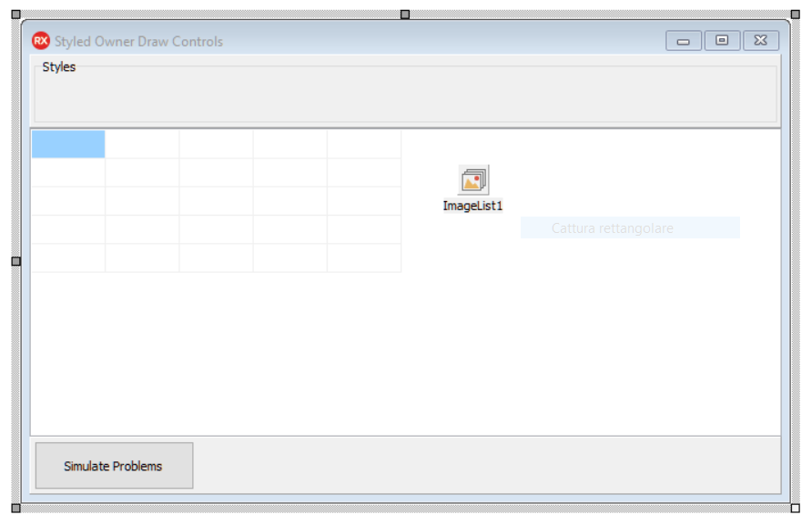Click the form title bar text

coord(138,42)
